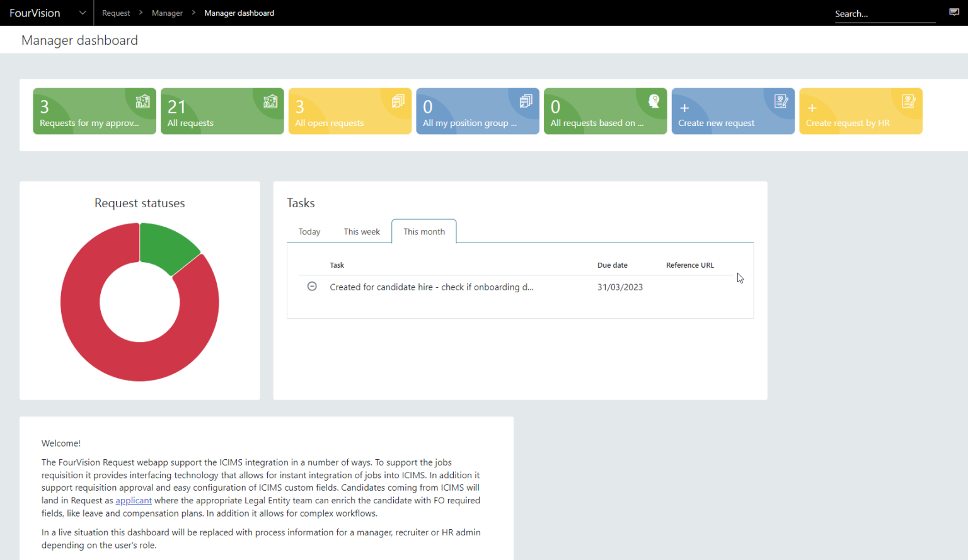Click 'Create new request' tile
The height and width of the screenshot is (560, 968).
pyautogui.click(x=733, y=111)
